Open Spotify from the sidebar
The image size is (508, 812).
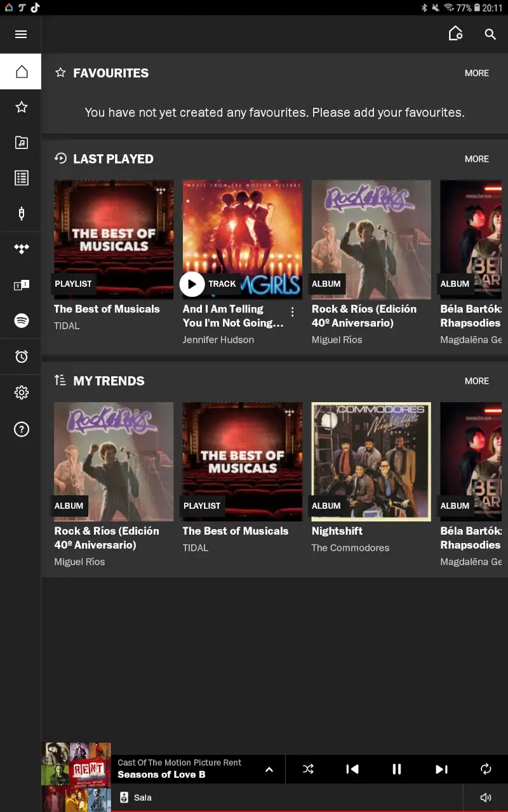coord(21,320)
